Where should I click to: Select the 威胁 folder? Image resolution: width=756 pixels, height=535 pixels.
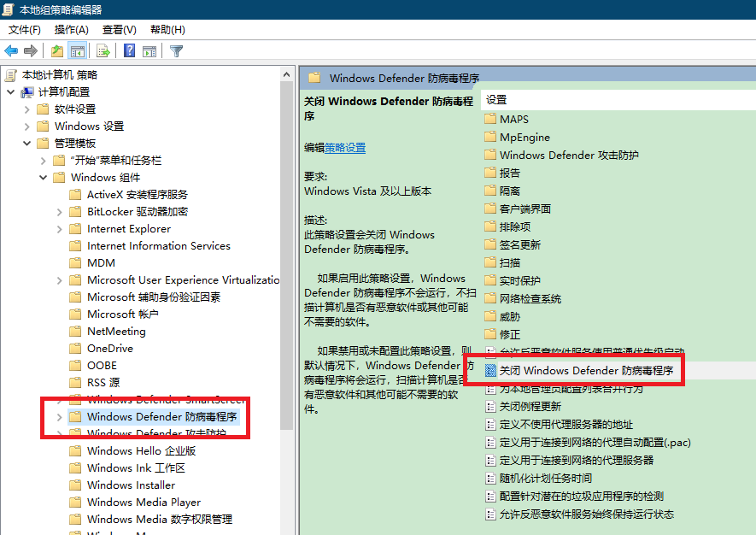510,316
